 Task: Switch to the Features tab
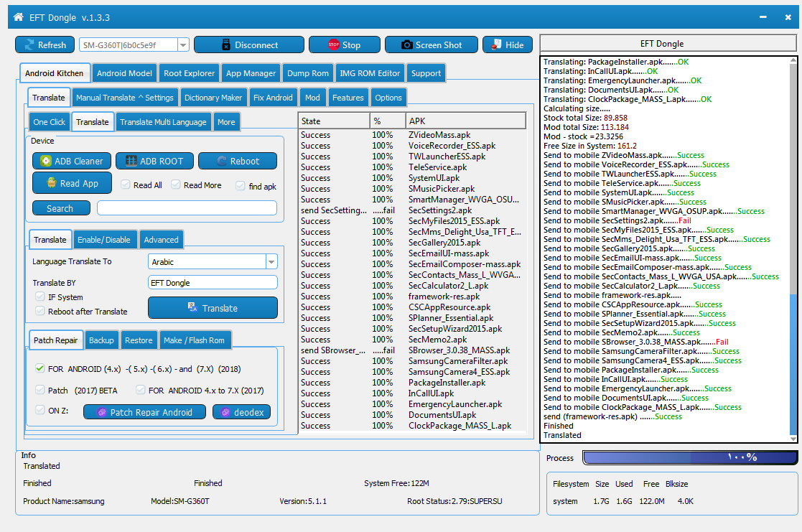pos(348,98)
